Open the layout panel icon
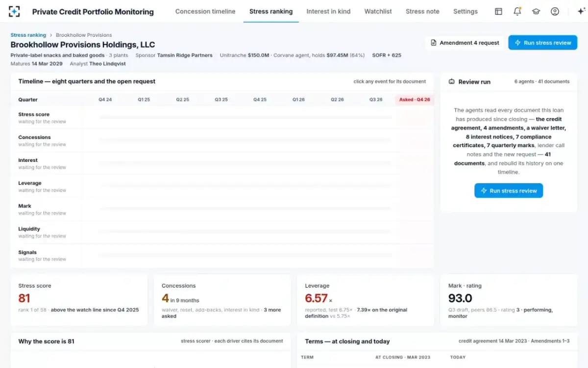The height and width of the screenshot is (368, 588). click(498, 11)
